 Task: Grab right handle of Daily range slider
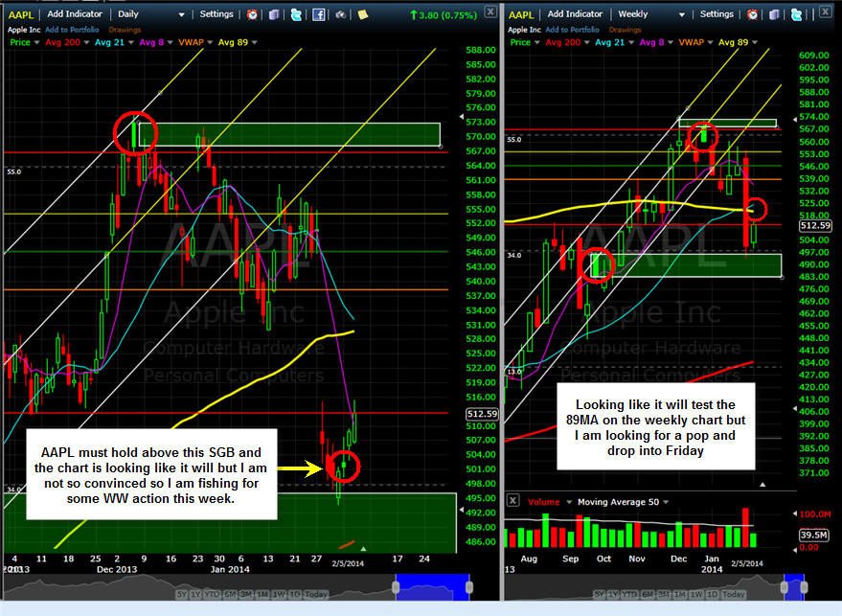pos(468,587)
